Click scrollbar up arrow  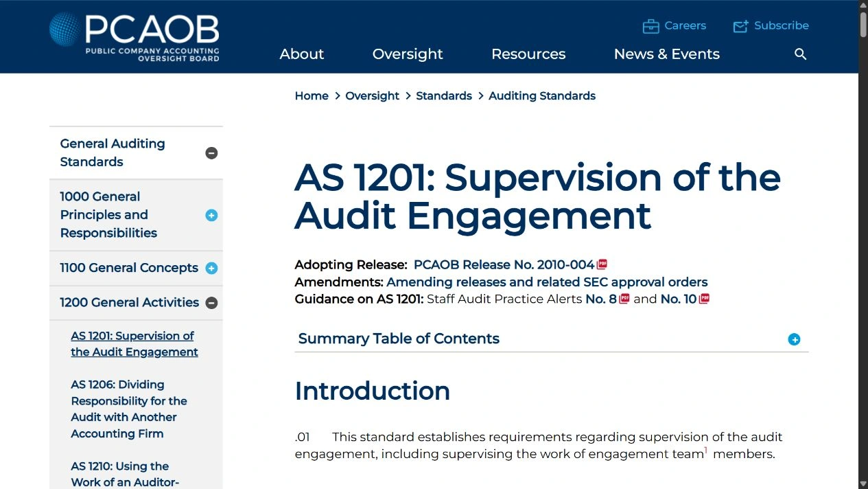(863, 5)
